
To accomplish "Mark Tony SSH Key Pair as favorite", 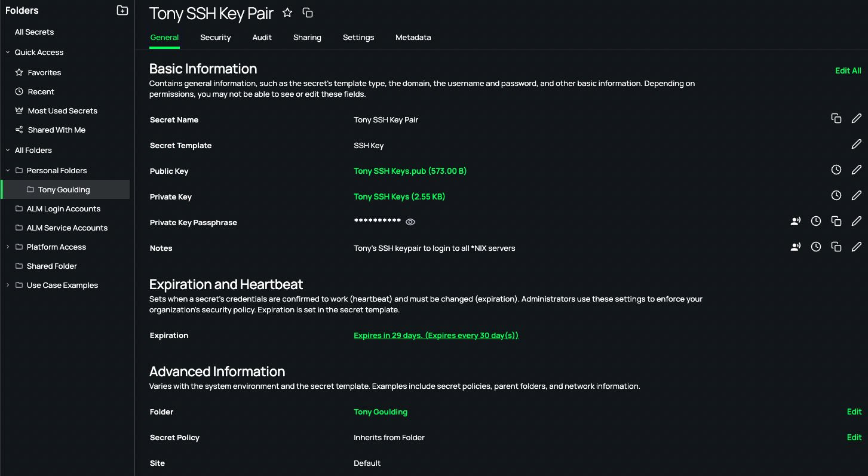I will click(287, 12).
